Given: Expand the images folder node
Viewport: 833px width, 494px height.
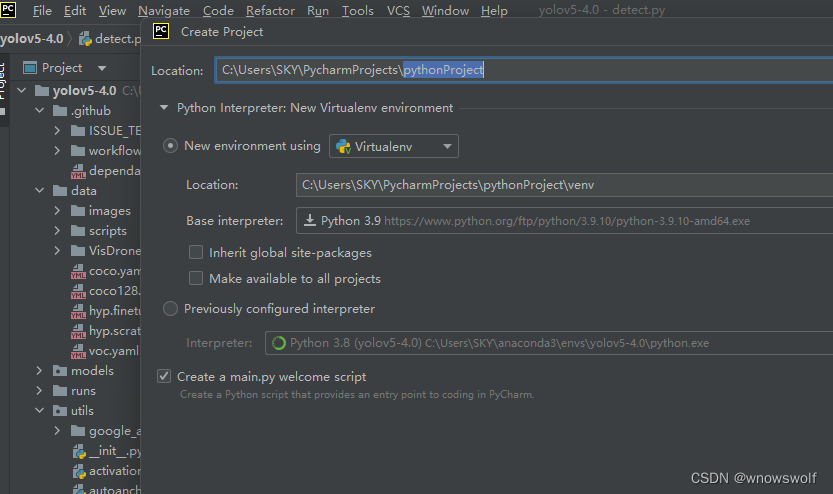Looking at the screenshot, I should coord(57,211).
